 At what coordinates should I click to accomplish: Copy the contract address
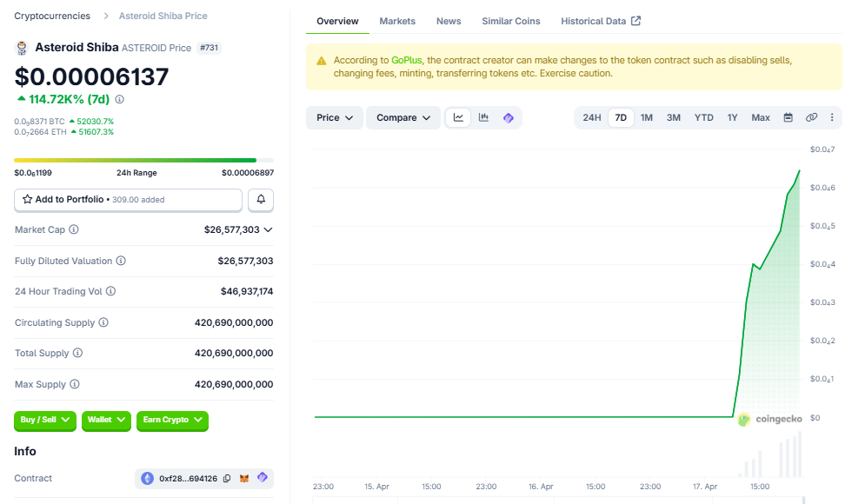click(227, 479)
